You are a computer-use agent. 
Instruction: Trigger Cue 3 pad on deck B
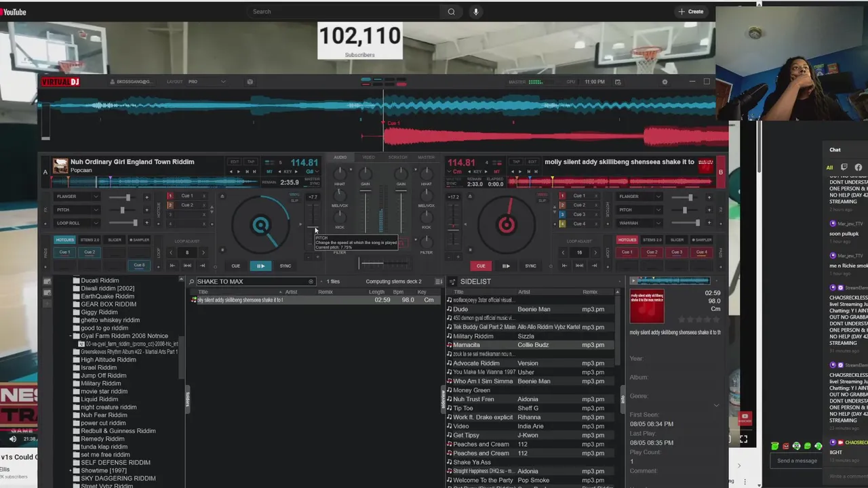click(x=677, y=252)
